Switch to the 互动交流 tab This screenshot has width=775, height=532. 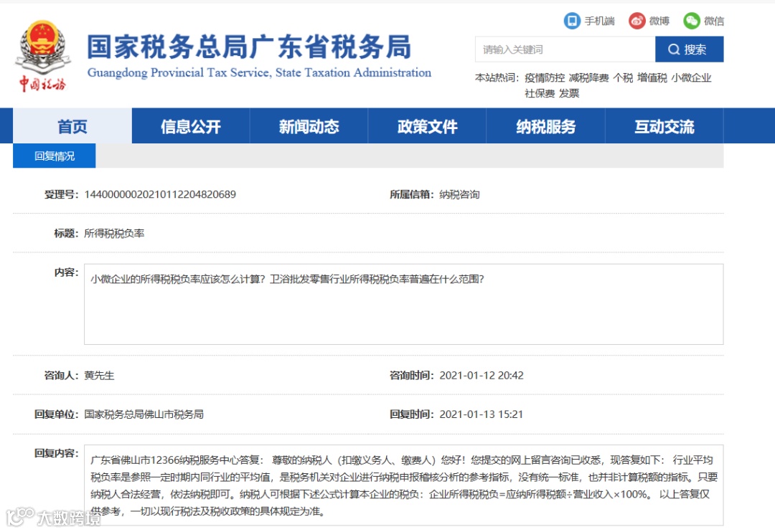click(x=664, y=126)
